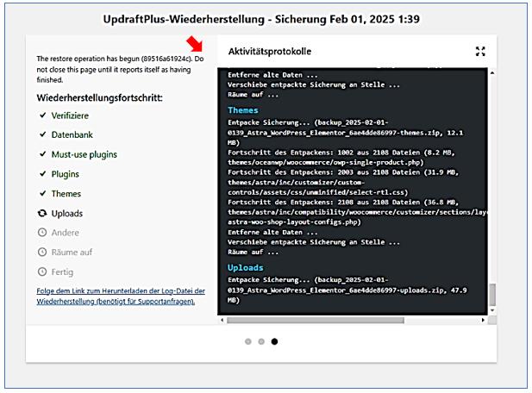Select the checkmark beside Must-use plugins
Viewport: 532px width, 393px height.
(x=42, y=155)
